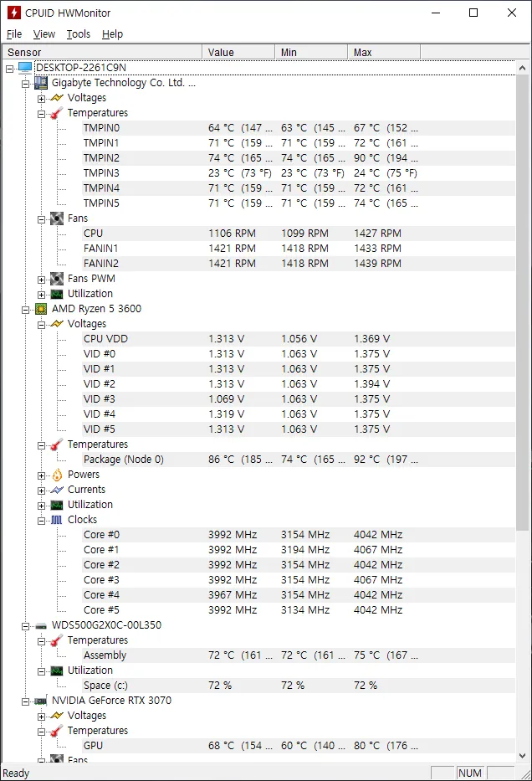Click the Ryzen Voltages lightning icon
532x781 pixels.
pyautogui.click(x=57, y=324)
